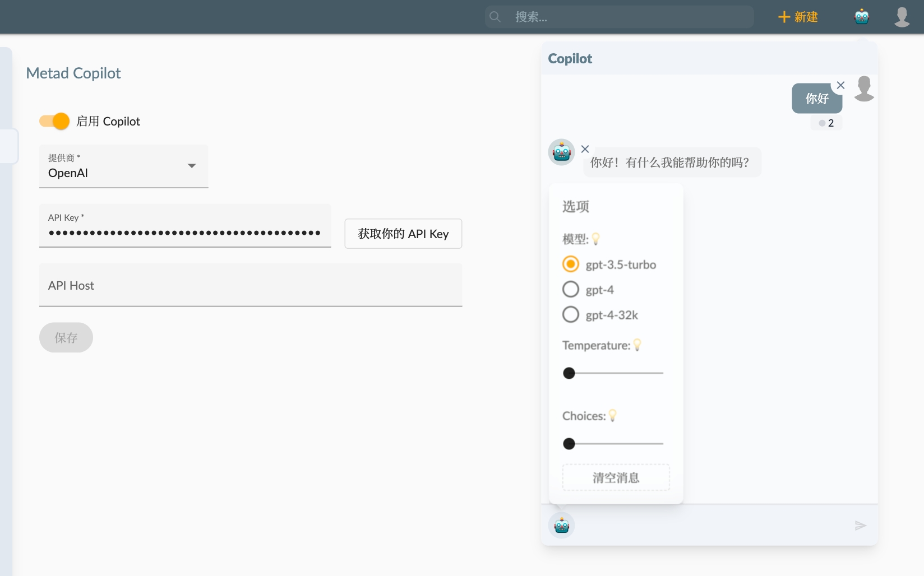
Task: Open the user profile avatar in the top right
Action: 903,16
